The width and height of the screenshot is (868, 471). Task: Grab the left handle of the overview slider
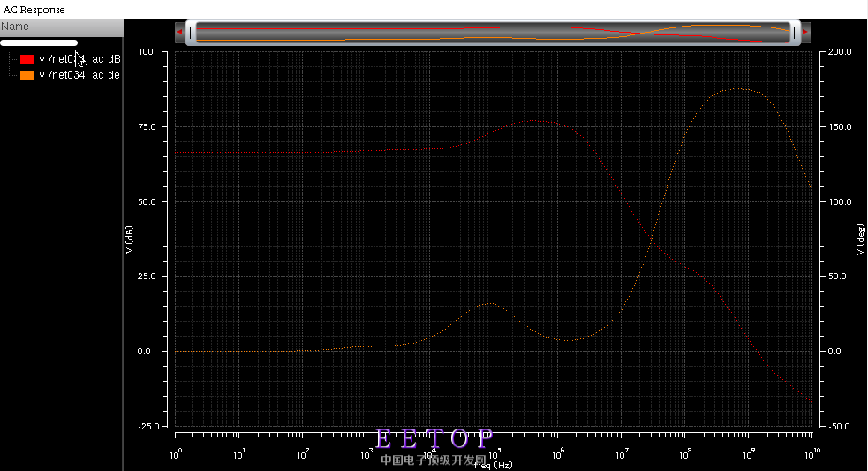coord(191,33)
